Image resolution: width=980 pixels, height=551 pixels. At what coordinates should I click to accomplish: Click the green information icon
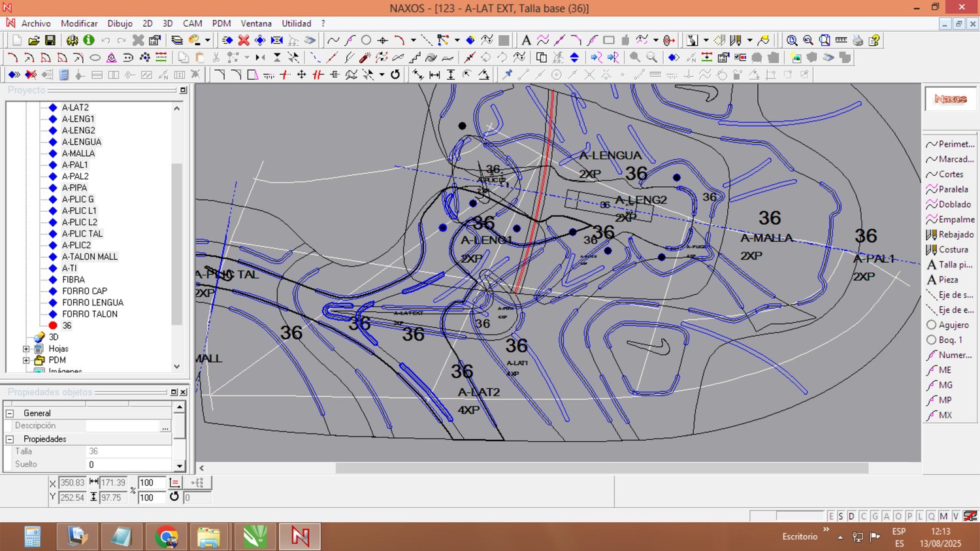click(89, 41)
